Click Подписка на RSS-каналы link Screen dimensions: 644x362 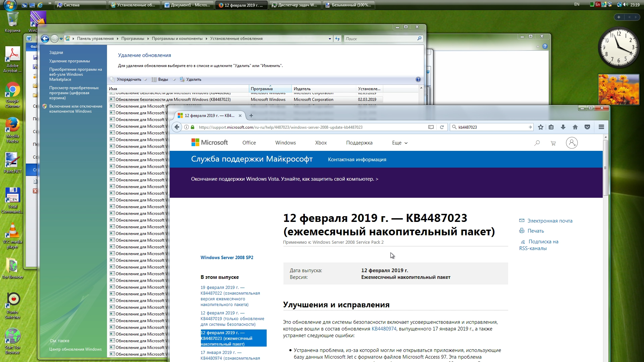539,245
